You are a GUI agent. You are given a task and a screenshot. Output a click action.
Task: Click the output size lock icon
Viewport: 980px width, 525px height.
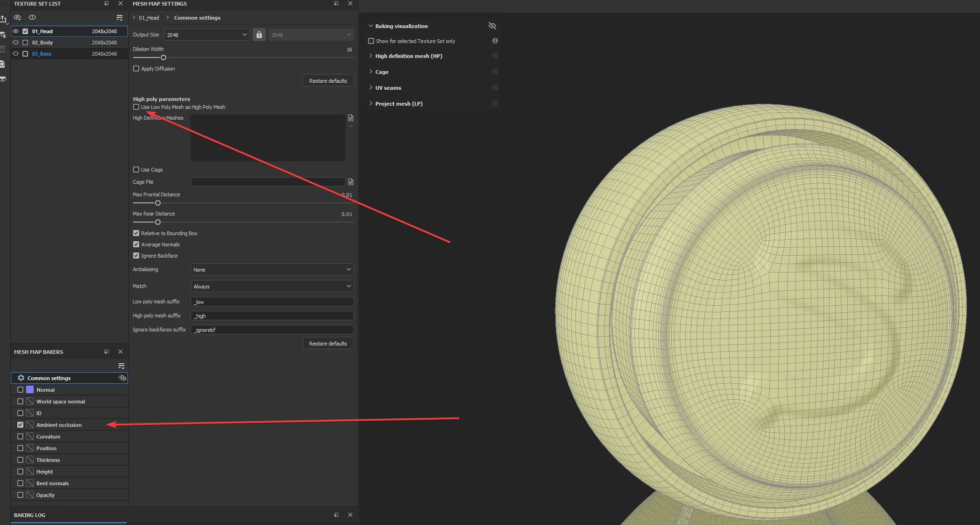tap(259, 35)
